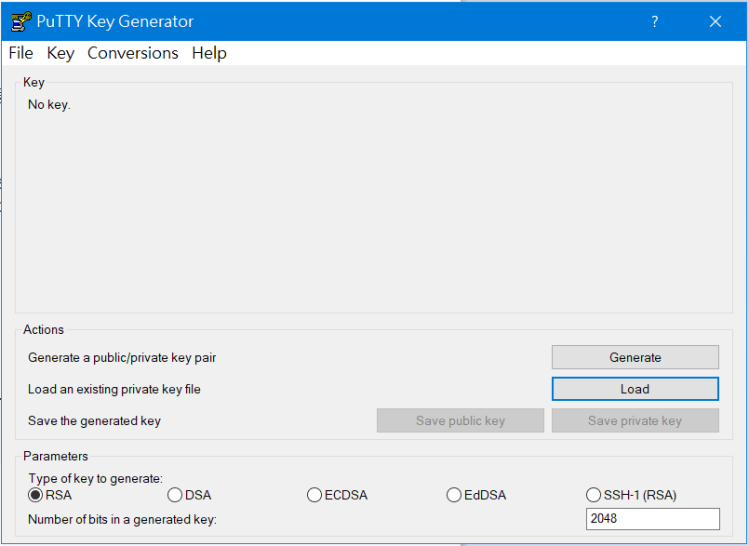Select the EdDSA key type
This screenshot has height=546, width=749.
coord(476,495)
